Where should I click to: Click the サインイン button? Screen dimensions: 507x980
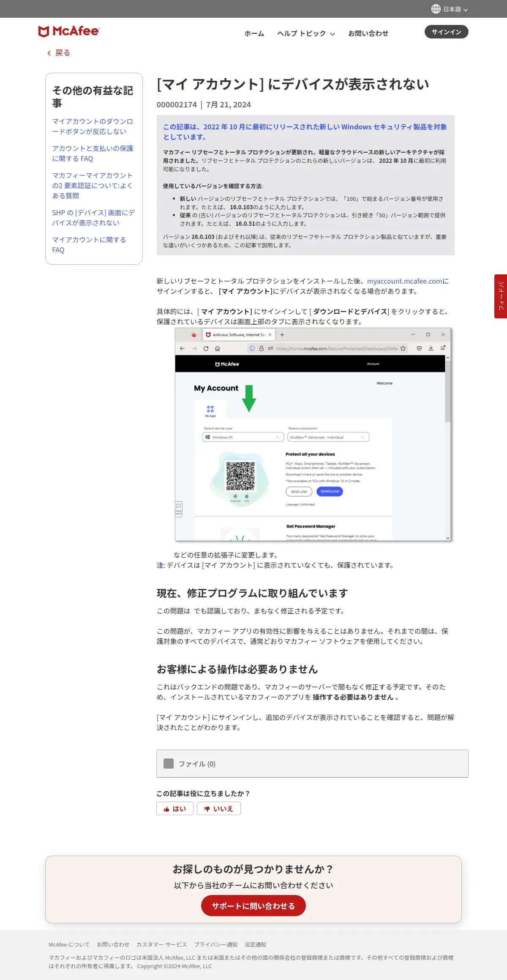(x=446, y=32)
